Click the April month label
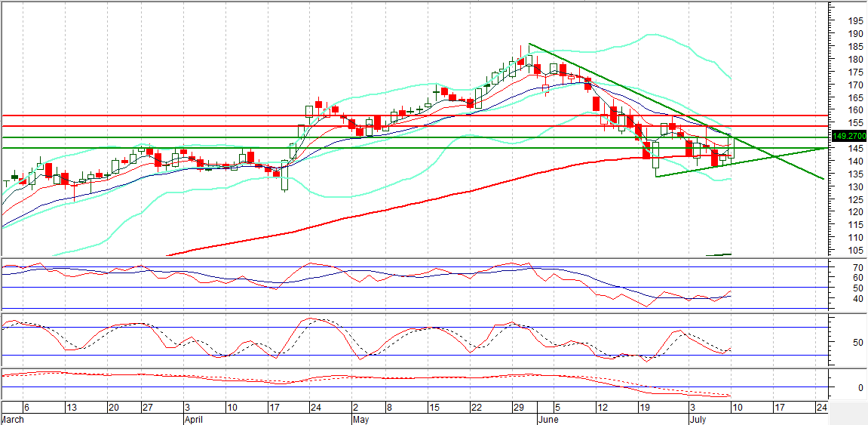This screenshot has width=868, height=425. [x=194, y=420]
